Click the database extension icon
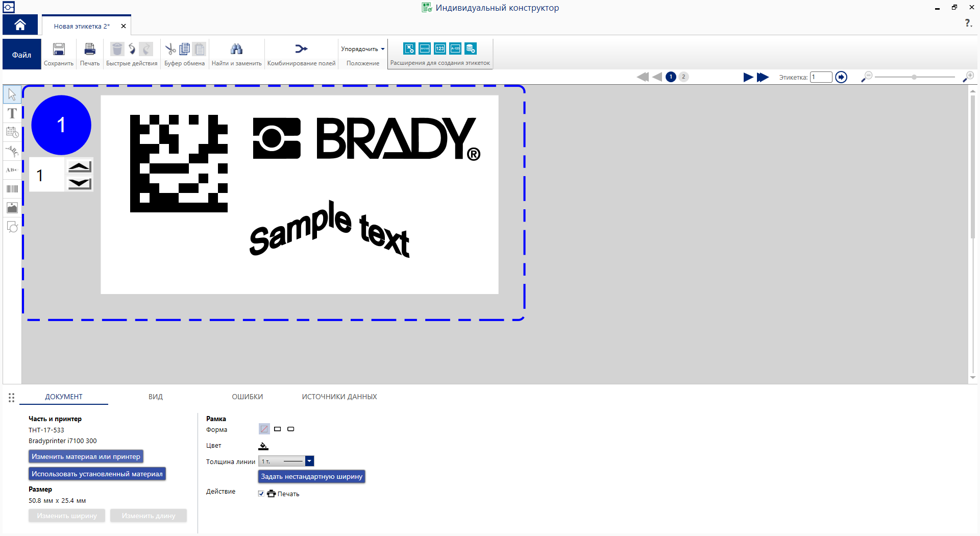This screenshot has width=980, height=536. tap(470, 48)
